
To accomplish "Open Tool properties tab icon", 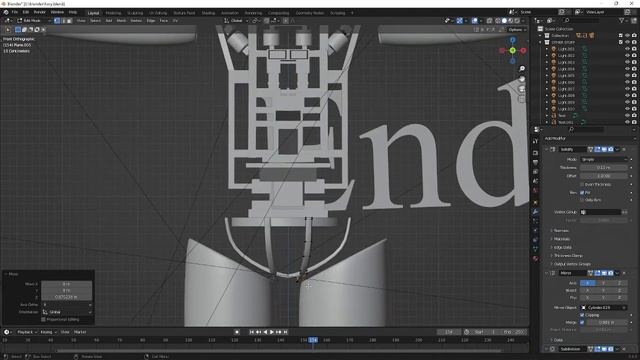I will click(x=536, y=141).
